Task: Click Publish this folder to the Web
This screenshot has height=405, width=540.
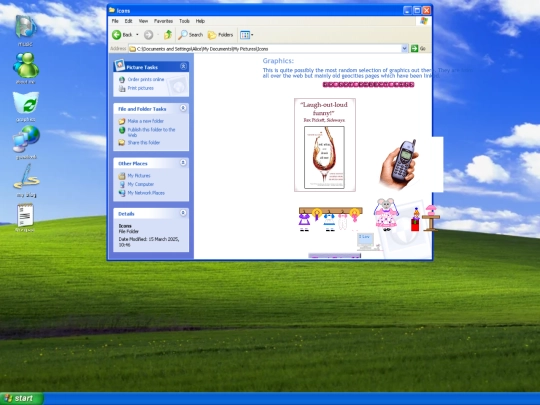Action: (152, 132)
